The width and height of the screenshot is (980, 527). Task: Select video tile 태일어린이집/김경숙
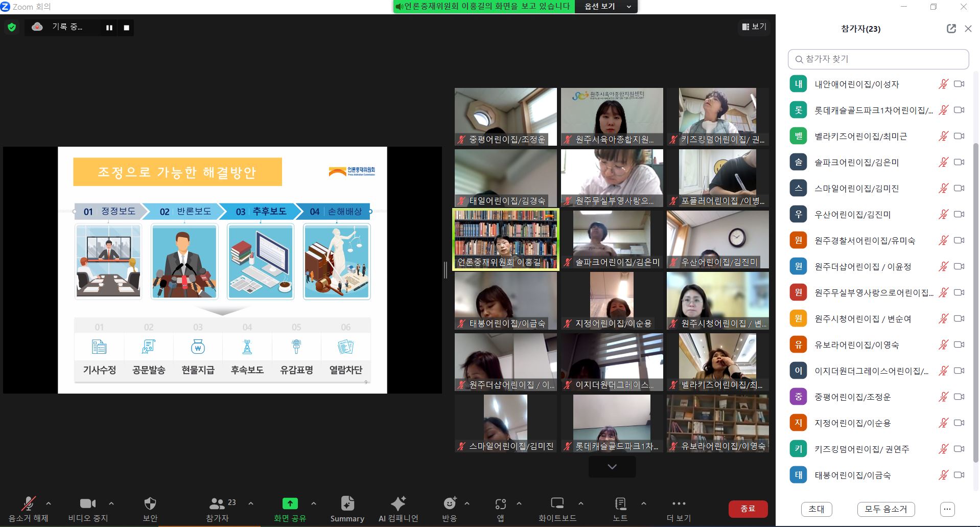(x=506, y=178)
